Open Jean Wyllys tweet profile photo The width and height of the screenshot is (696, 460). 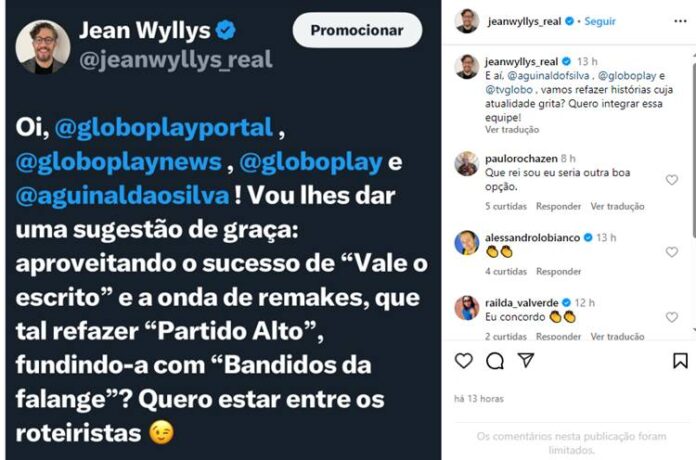(43, 47)
